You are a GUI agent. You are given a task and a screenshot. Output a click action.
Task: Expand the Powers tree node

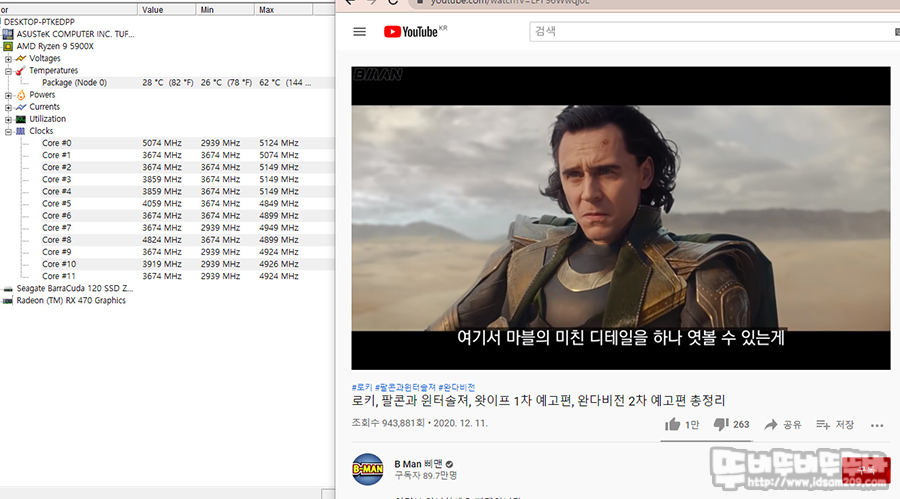(8, 95)
